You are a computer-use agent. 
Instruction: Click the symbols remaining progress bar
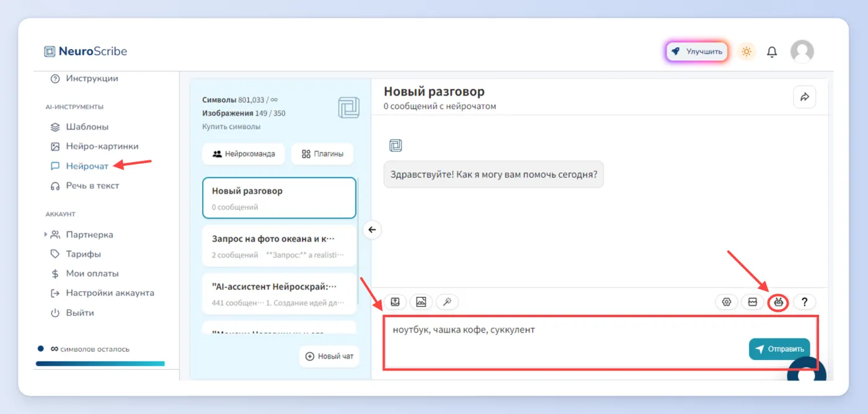[100, 364]
